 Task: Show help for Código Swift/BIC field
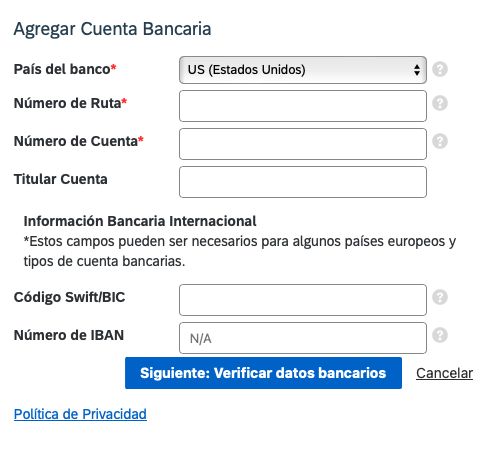[440, 297]
